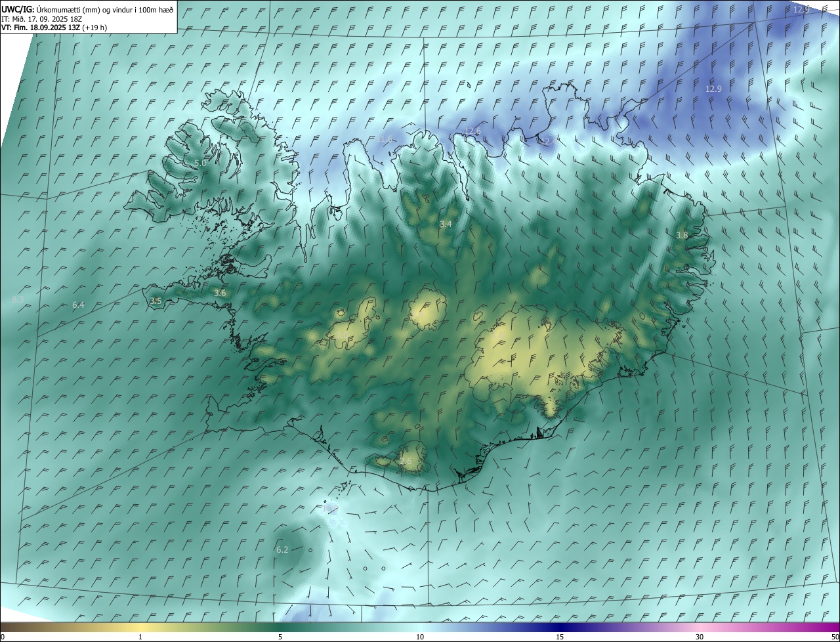This screenshot has height=642, width=840.
Task: Click the 12.6 value label on the north coast
Action: pos(472,131)
